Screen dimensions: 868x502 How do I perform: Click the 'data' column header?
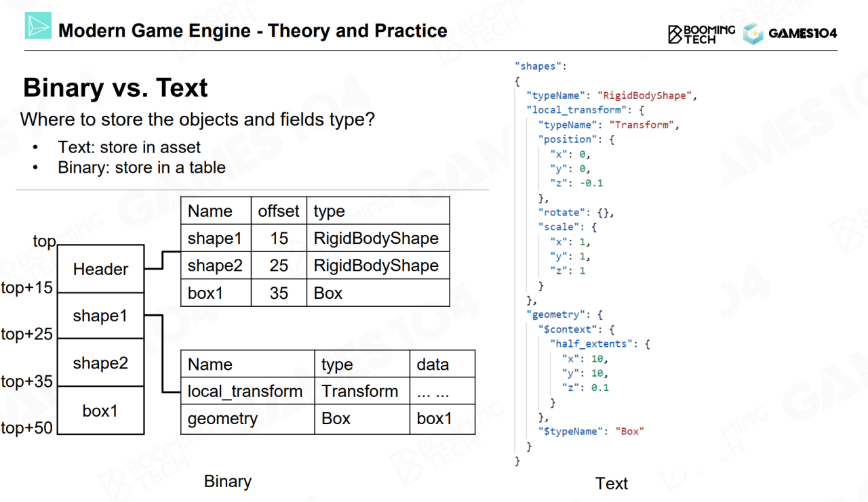click(433, 364)
